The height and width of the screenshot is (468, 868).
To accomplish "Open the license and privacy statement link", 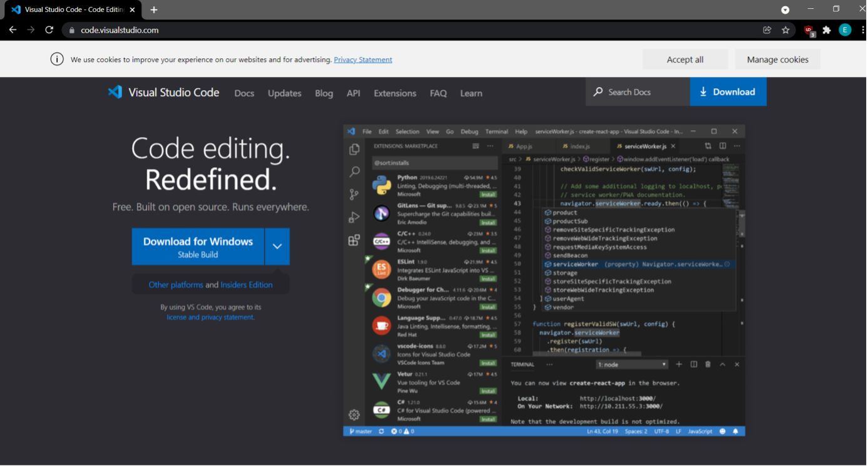I will (x=210, y=317).
